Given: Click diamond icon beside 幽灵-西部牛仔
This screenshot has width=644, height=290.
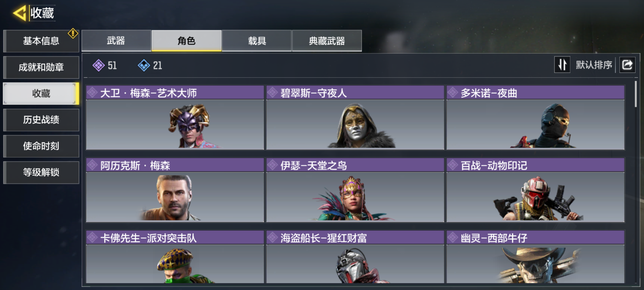Looking at the screenshot, I should [453, 237].
